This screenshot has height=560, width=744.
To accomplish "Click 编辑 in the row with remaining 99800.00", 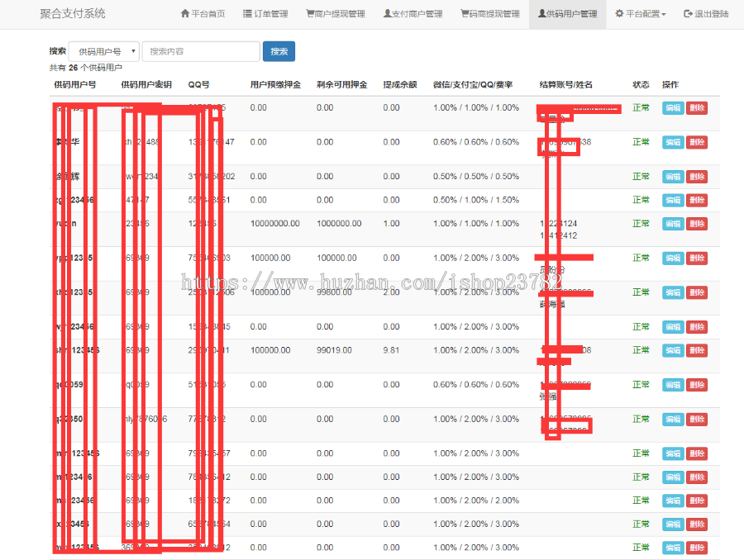I will (673, 292).
